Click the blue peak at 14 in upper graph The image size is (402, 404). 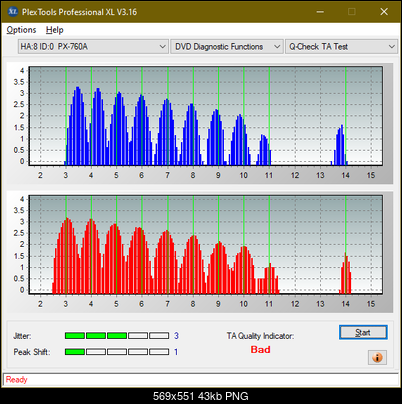340,145
